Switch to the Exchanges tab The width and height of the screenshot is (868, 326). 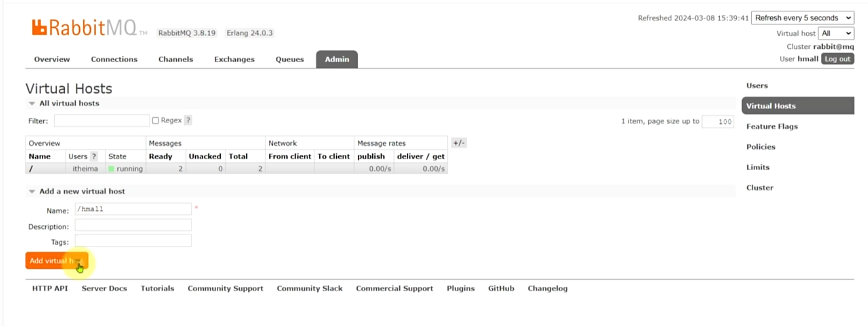(234, 59)
